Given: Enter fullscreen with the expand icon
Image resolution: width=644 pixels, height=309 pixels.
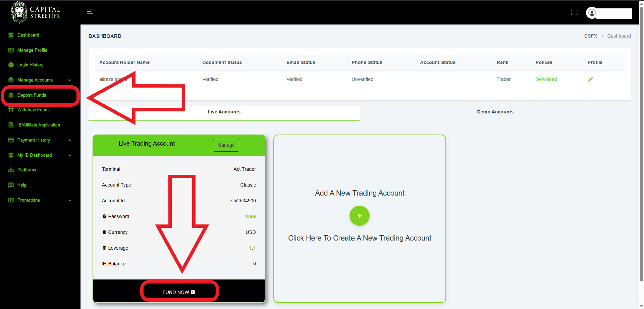Looking at the screenshot, I should pyautogui.click(x=574, y=12).
